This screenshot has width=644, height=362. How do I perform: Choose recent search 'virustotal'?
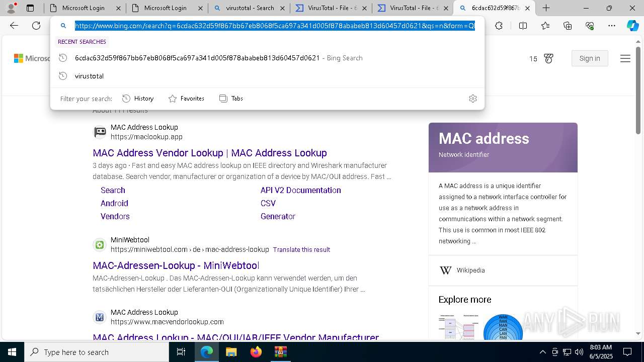[267, 76]
